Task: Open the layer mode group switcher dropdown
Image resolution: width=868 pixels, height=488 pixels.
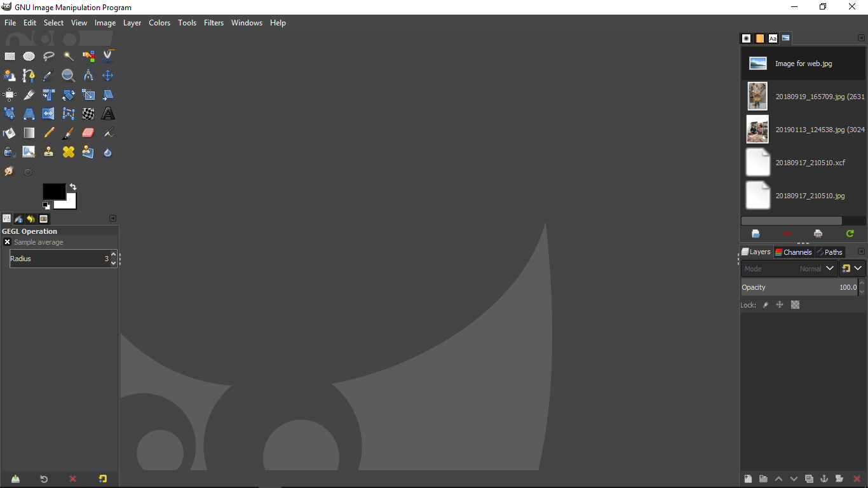Action: coord(852,269)
